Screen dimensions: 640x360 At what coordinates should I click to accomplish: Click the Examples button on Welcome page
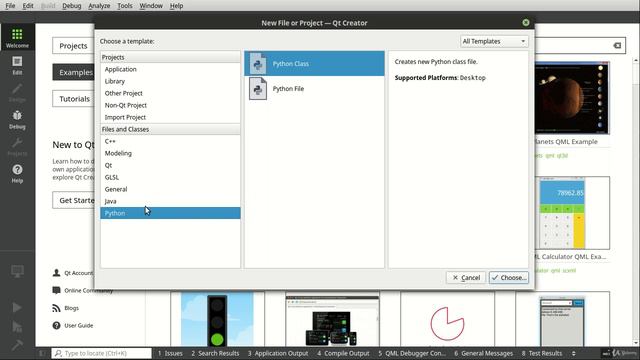(73, 72)
